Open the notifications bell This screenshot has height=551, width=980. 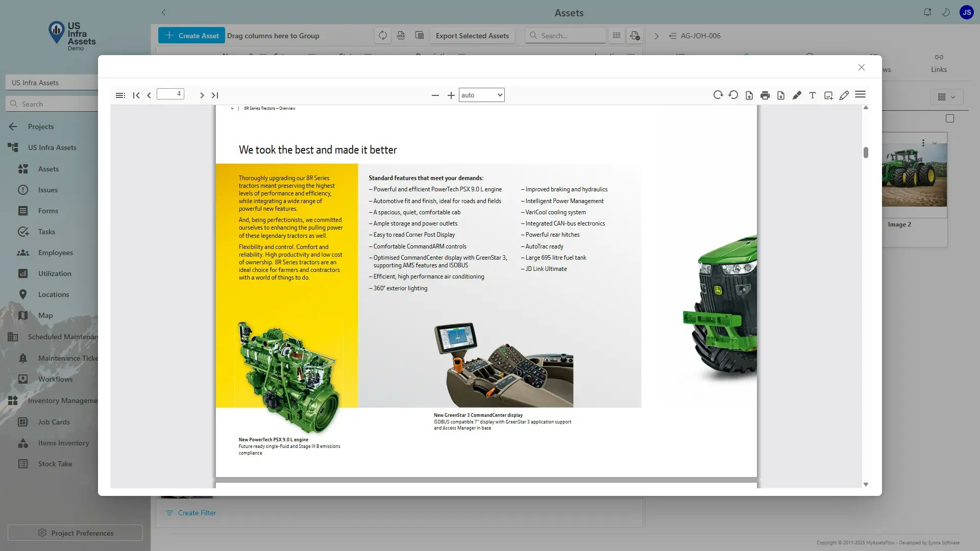coord(927,12)
